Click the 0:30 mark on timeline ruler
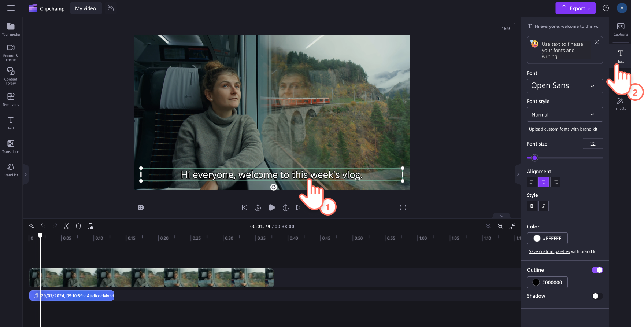This screenshot has height=327, width=644. [229, 238]
